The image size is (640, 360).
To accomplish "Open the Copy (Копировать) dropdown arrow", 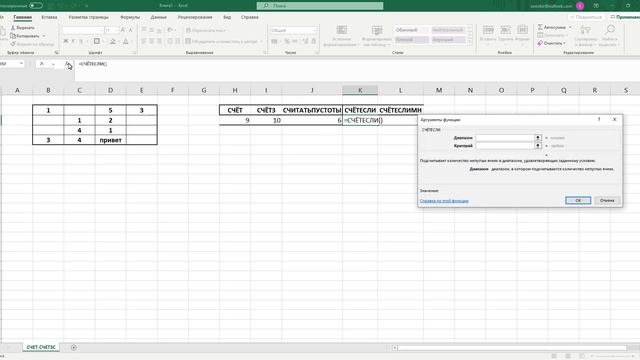I will [44, 36].
